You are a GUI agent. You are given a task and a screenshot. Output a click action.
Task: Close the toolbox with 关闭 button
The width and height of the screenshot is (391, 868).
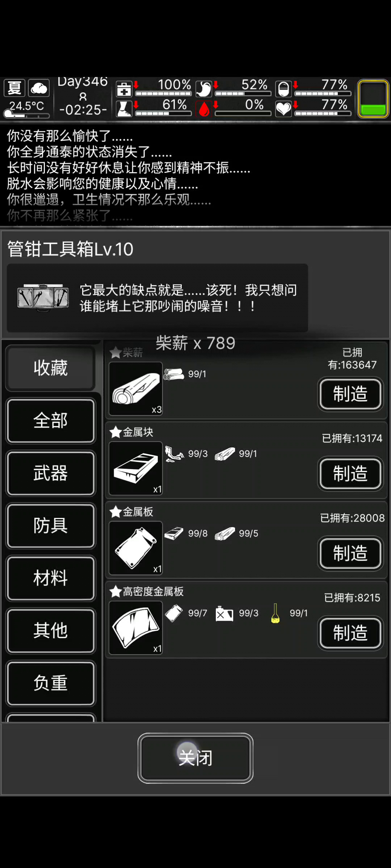click(195, 758)
